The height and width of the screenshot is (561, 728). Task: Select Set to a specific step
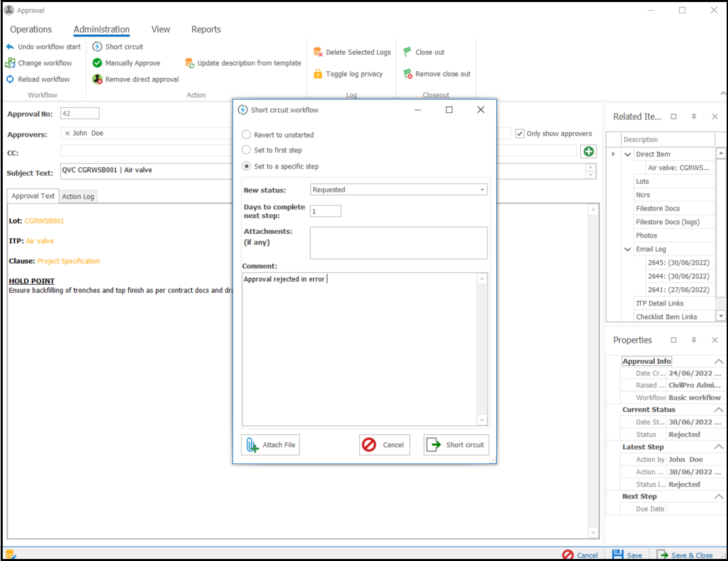click(247, 166)
